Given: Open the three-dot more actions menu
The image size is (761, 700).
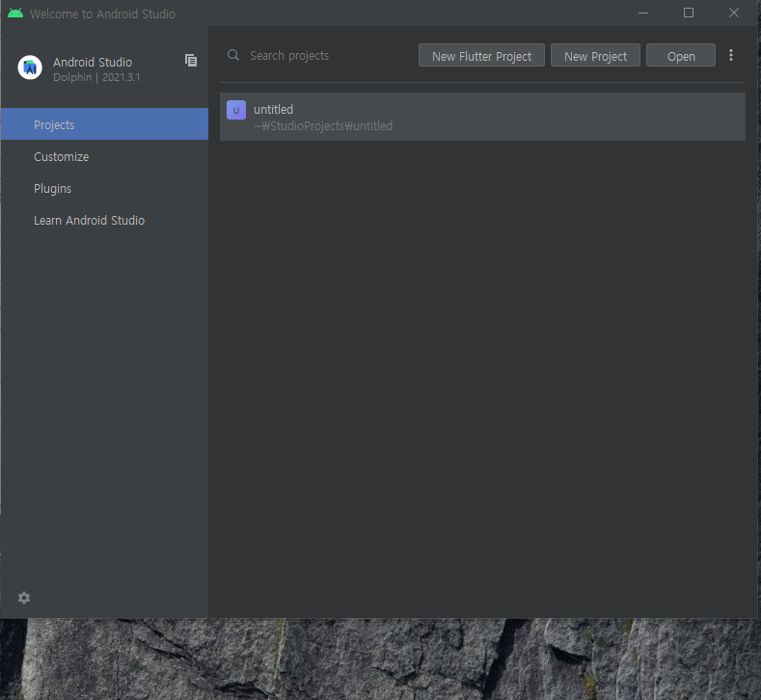Looking at the screenshot, I should 731,55.
